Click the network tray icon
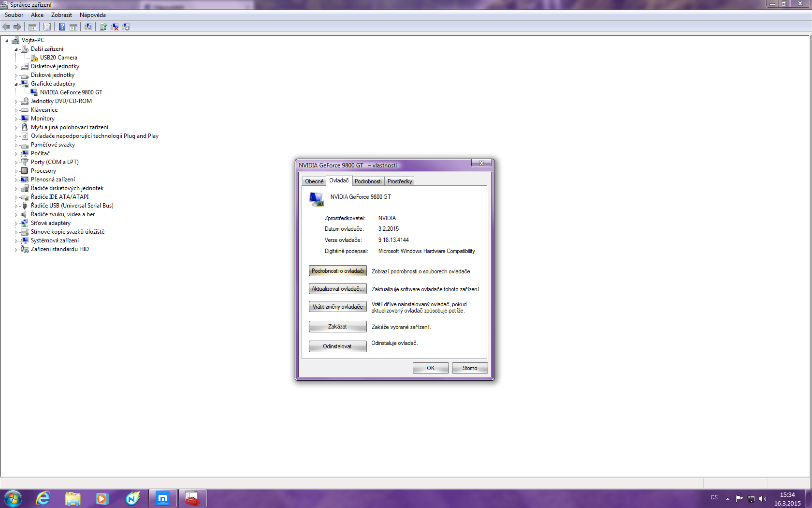Image resolution: width=812 pixels, height=508 pixels. coord(751,498)
